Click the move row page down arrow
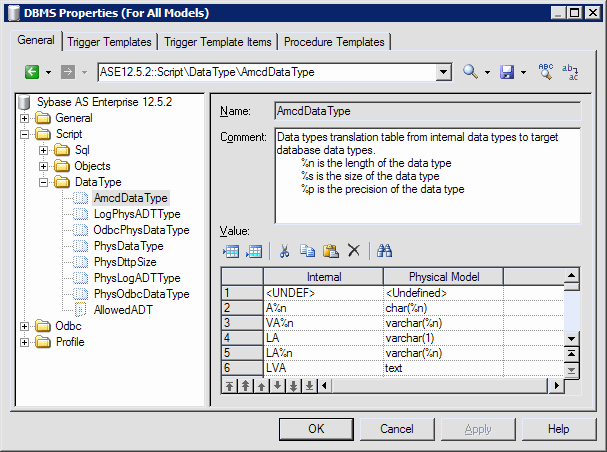 293,386
